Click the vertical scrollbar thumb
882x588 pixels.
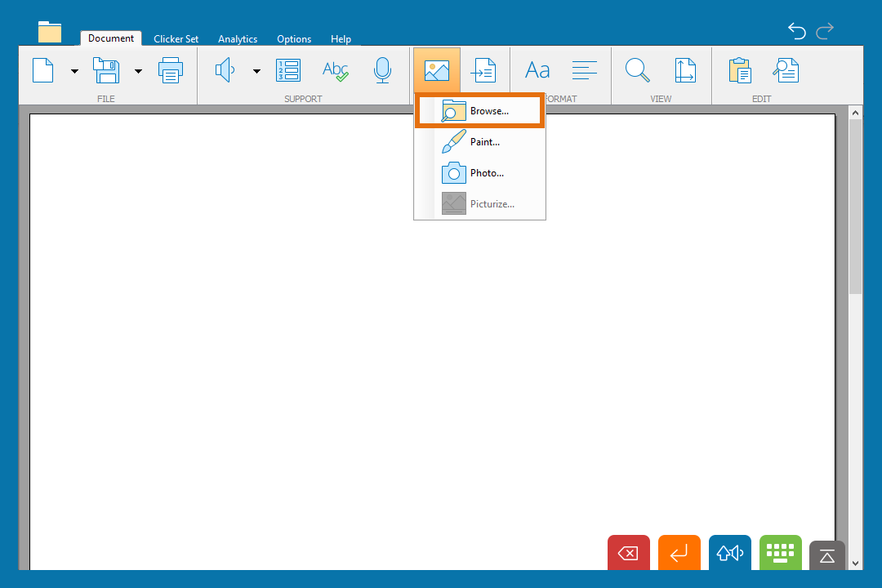[855, 204]
